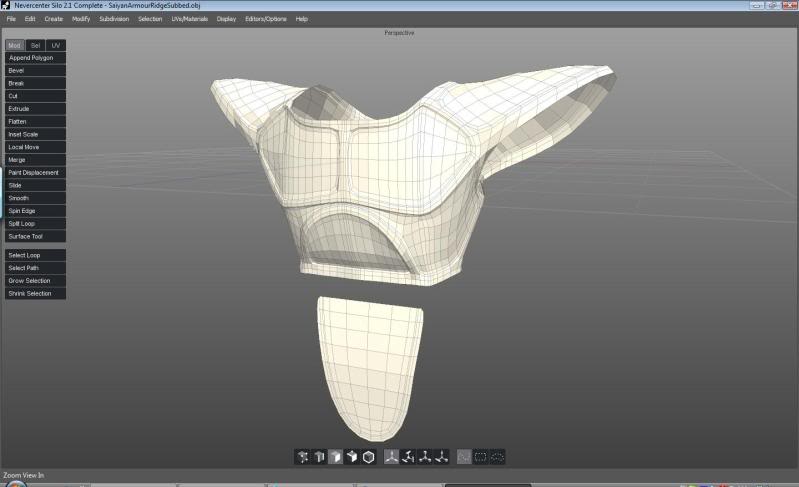Open the Editors/Options menu
Viewport: 799px width, 487px height.
point(266,19)
